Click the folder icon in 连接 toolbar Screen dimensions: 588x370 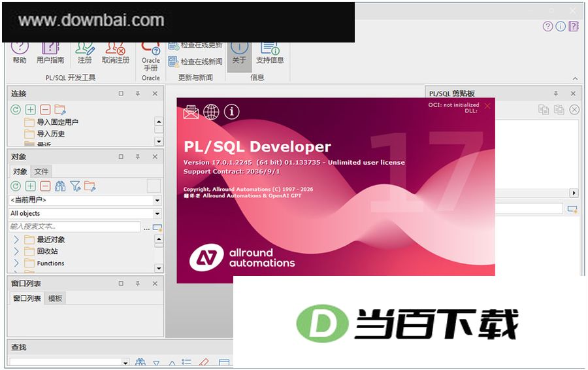60,110
